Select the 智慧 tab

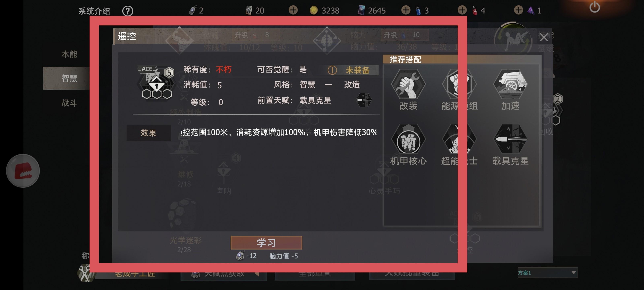69,78
